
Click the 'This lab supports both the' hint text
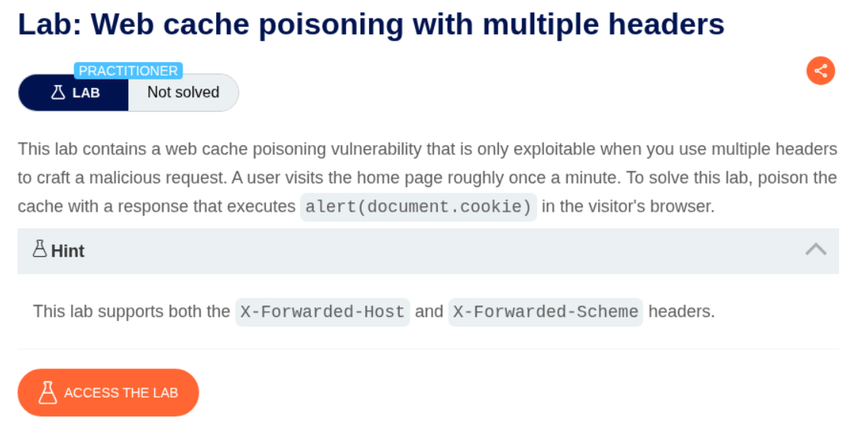click(131, 312)
